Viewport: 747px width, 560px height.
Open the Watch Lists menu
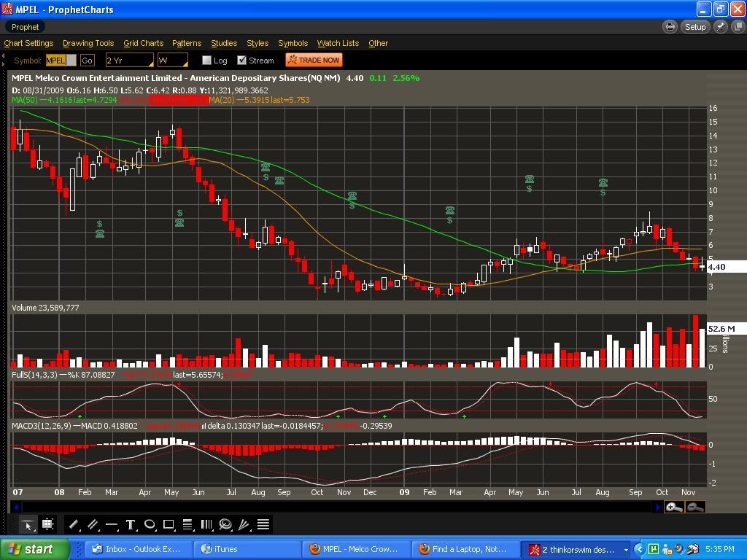coord(338,43)
